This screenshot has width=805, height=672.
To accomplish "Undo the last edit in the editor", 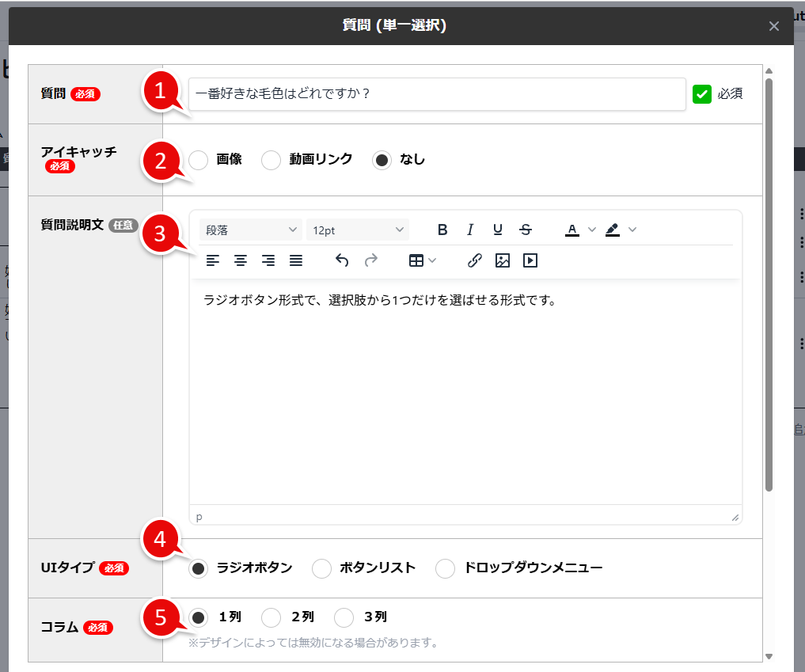I will tap(342, 260).
